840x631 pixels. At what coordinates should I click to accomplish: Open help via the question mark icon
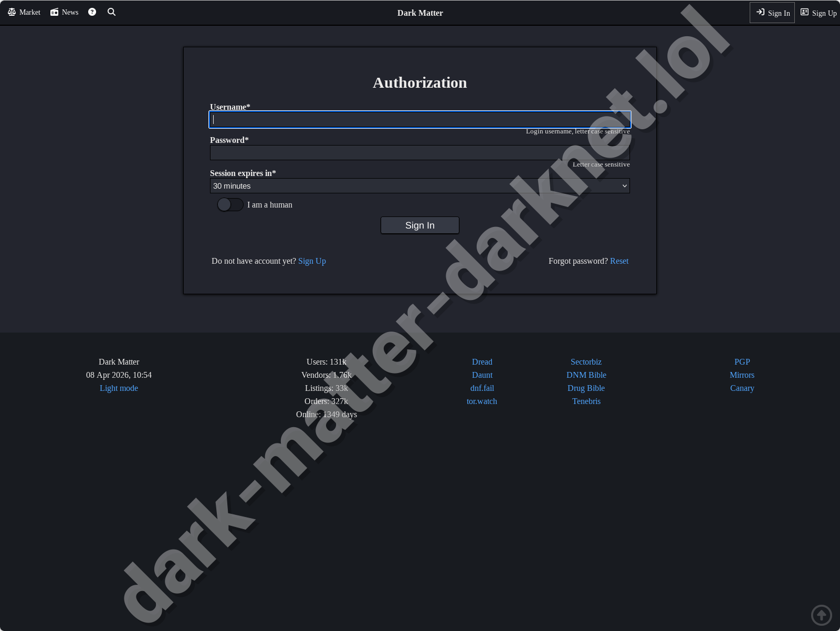[x=92, y=12]
